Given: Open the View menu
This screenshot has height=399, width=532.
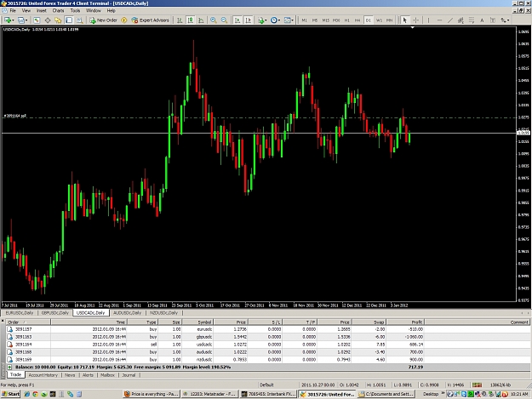Looking at the screenshot, I should 26,10.
